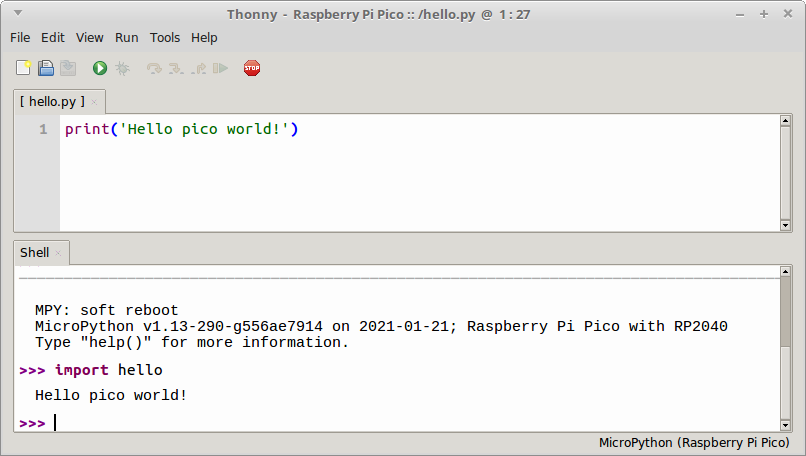Open the Edit menu
Image resolution: width=806 pixels, height=456 pixels.
point(52,38)
